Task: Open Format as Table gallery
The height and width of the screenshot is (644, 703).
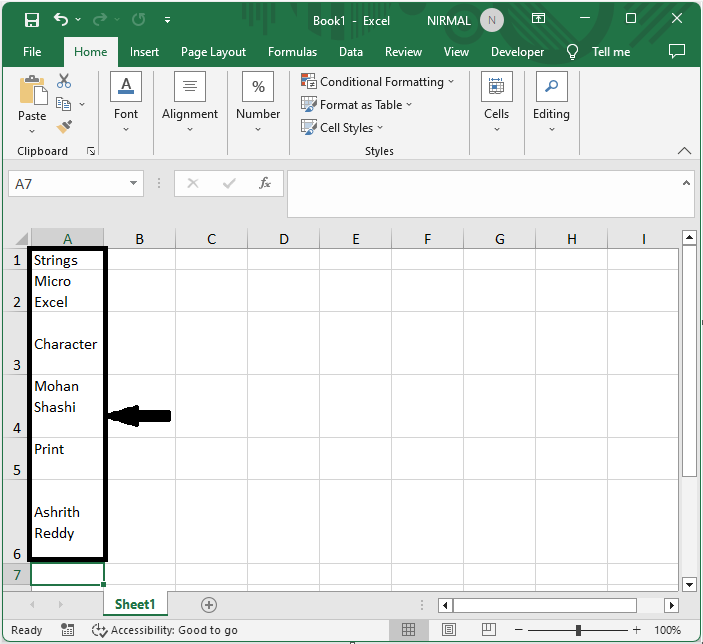Action: [356, 104]
